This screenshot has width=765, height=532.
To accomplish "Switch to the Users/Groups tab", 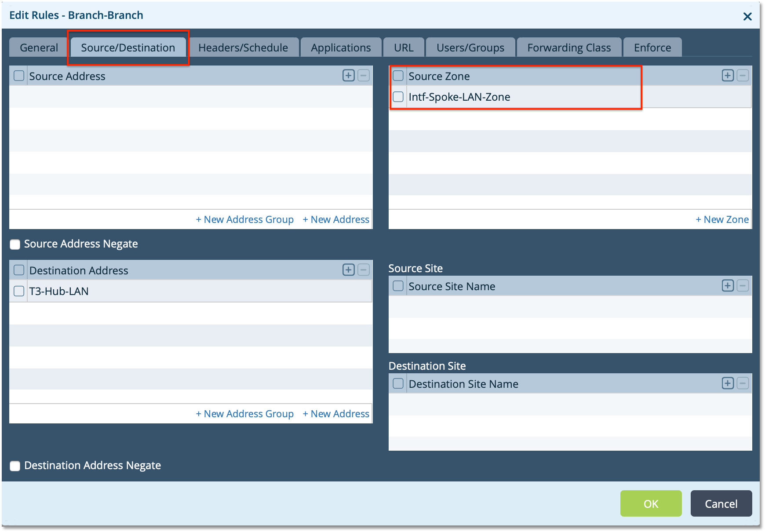I will tap(470, 47).
